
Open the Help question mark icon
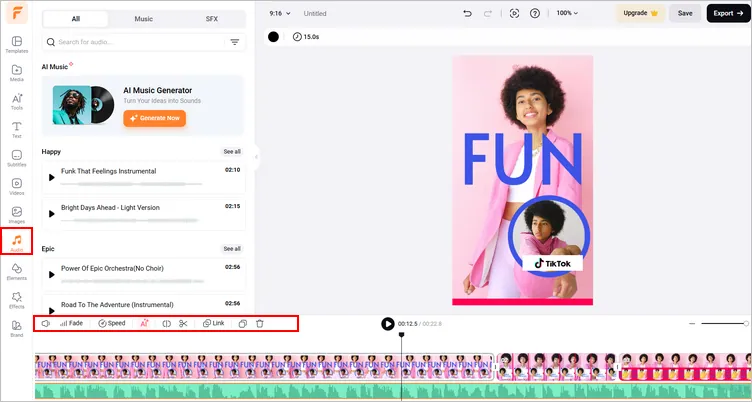pos(535,13)
